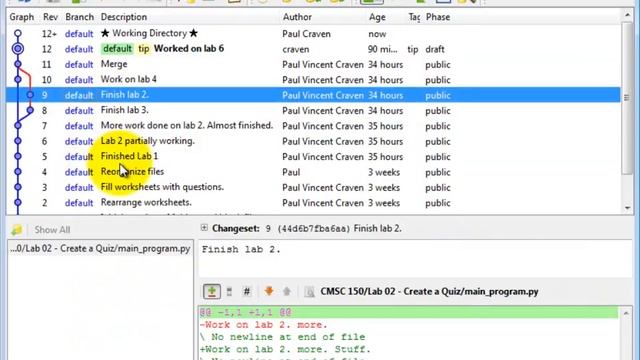Select revision 'Worked on lab 6'
This screenshot has width=640, height=360.
(x=313, y=49)
